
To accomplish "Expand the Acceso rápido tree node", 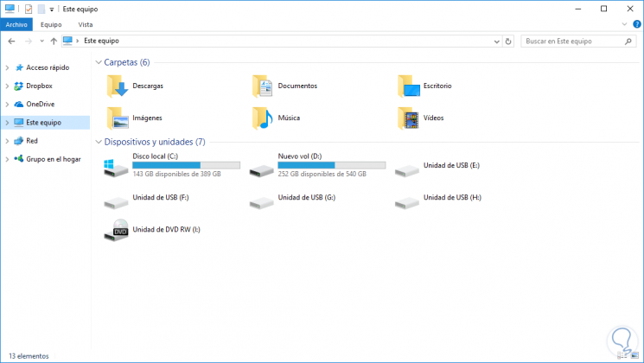I will point(7,67).
